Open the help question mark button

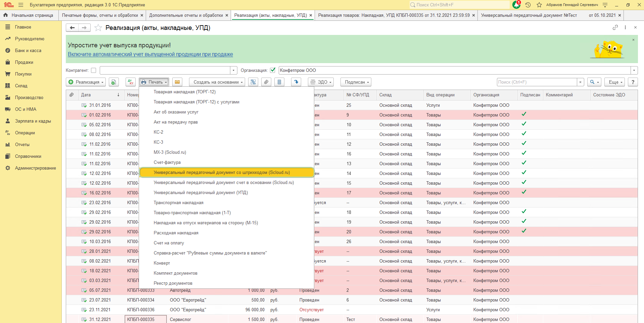(633, 82)
